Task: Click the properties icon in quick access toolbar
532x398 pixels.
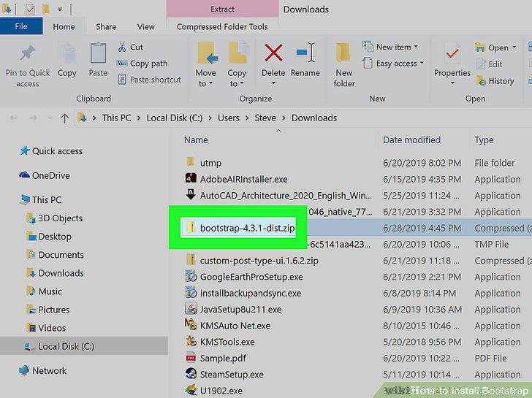Action: pos(29,9)
